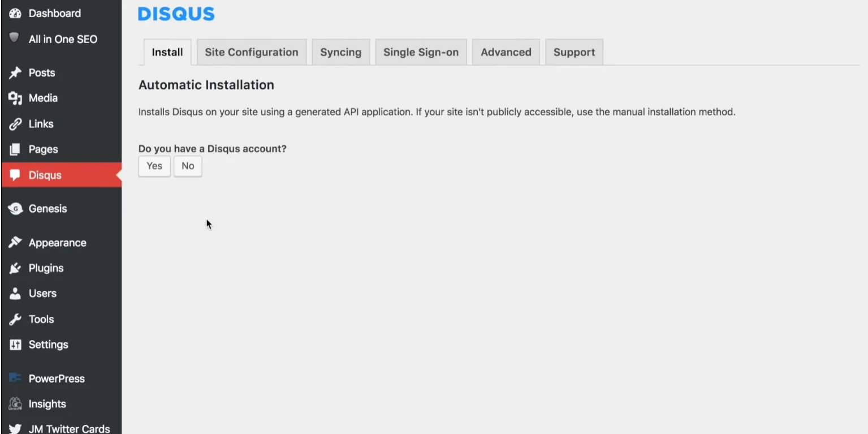Viewport: 868px width, 434px height.
Task: Click the Plugins plug icon
Action: tap(15, 268)
